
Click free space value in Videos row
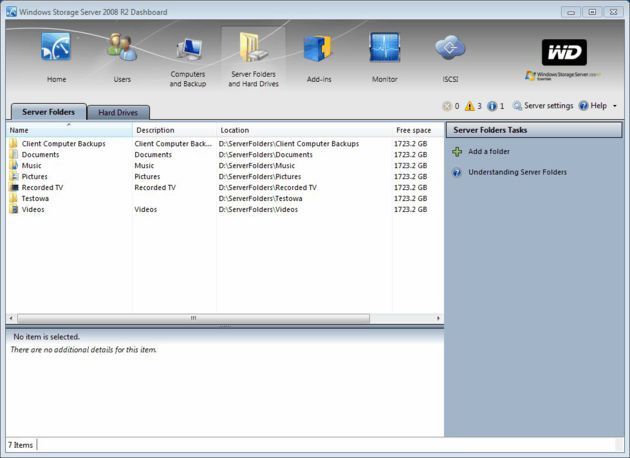point(410,209)
